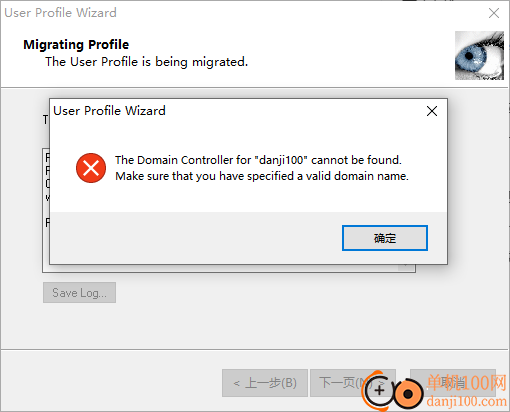This screenshot has height=412, width=510.
Task: Click 'The User Profile is being migrated' text
Action: tap(147, 62)
